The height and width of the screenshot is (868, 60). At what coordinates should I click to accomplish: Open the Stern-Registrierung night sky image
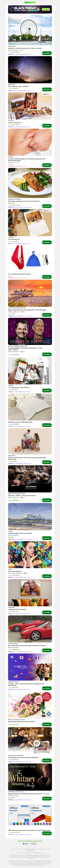30,70
